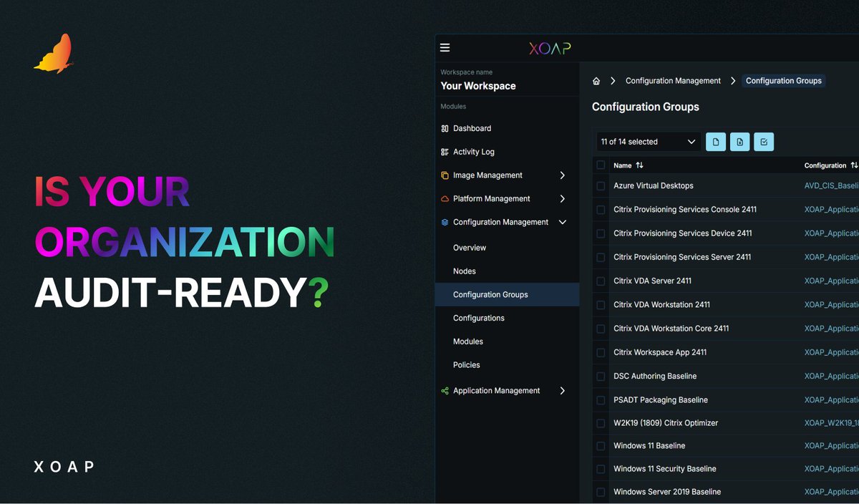The width and height of the screenshot is (859, 504).
Task: Check the Azure Virtual Desktops row checkbox
Action: click(x=600, y=185)
